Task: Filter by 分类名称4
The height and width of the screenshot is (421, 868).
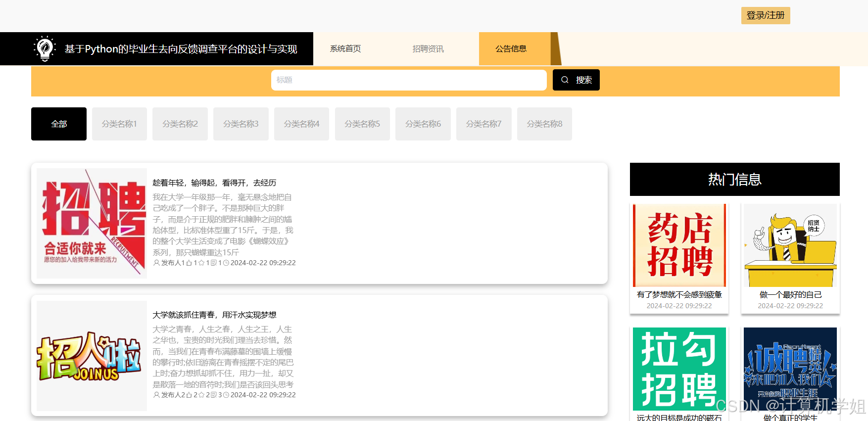Action: click(301, 124)
